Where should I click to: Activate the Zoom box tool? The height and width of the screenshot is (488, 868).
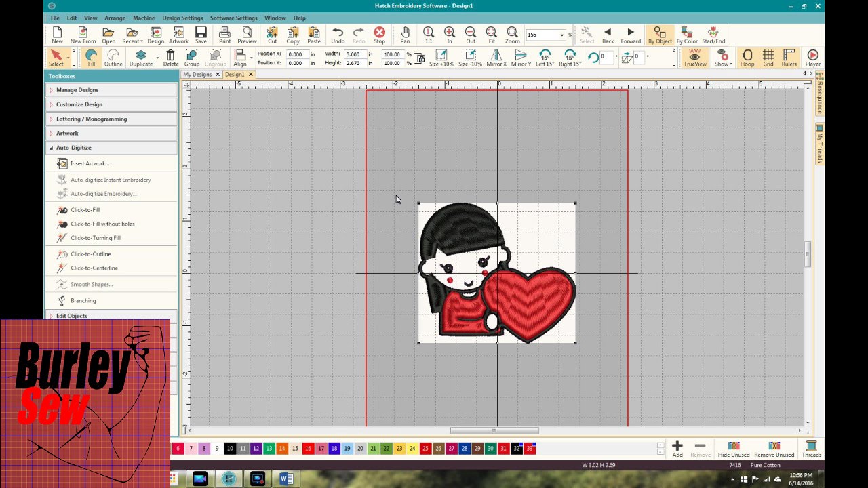pos(512,35)
